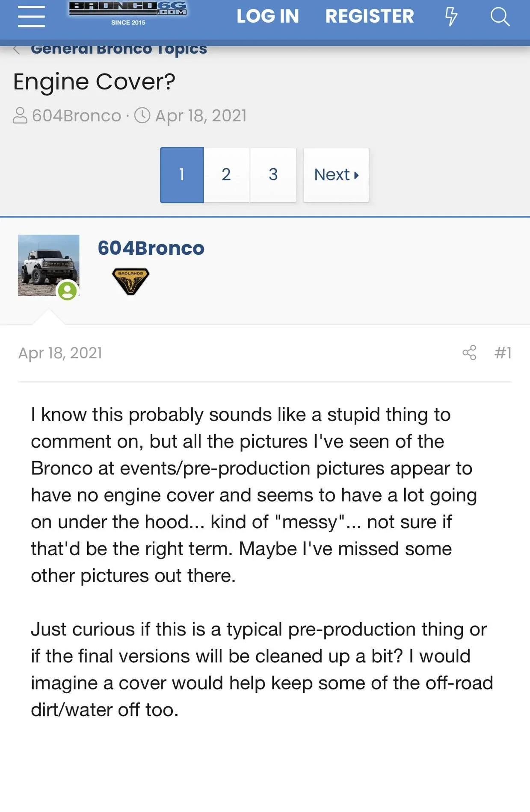
Task: Click the Bronco6G site logo
Action: [x=128, y=13]
